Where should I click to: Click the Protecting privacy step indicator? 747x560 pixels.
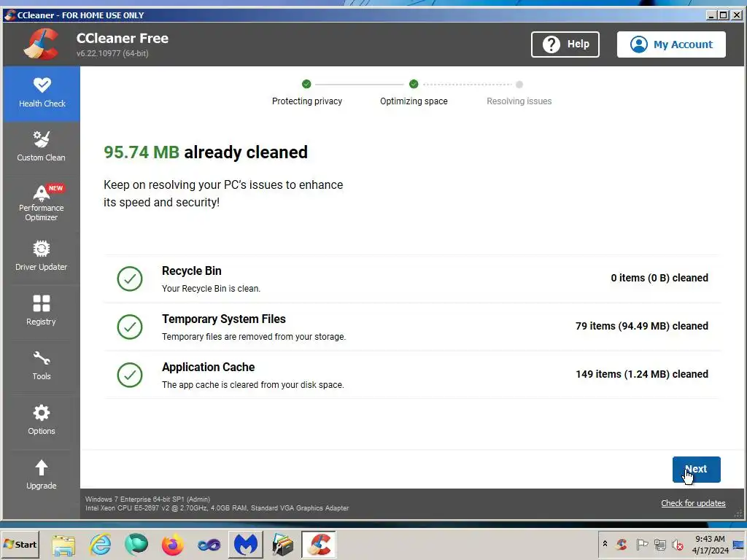[306, 85]
